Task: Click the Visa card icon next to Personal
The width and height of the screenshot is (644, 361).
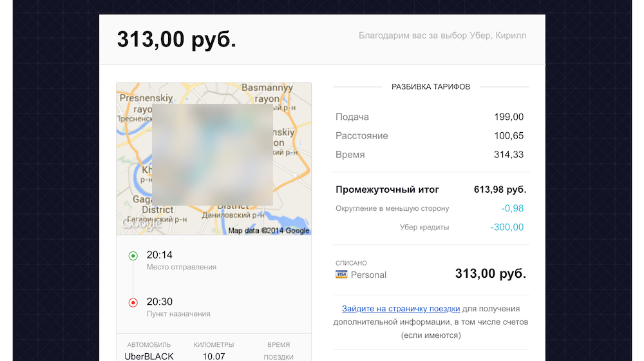Action: 341,274
